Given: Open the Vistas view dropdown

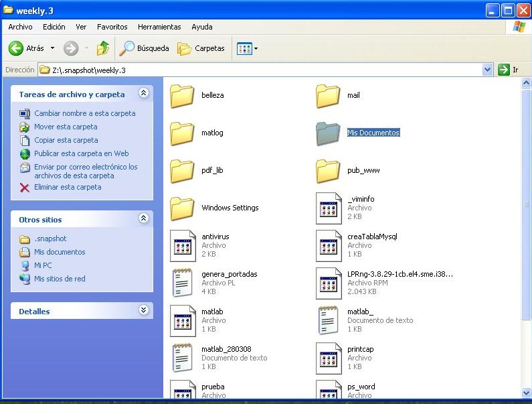Looking at the screenshot, I should coord(248,48).
